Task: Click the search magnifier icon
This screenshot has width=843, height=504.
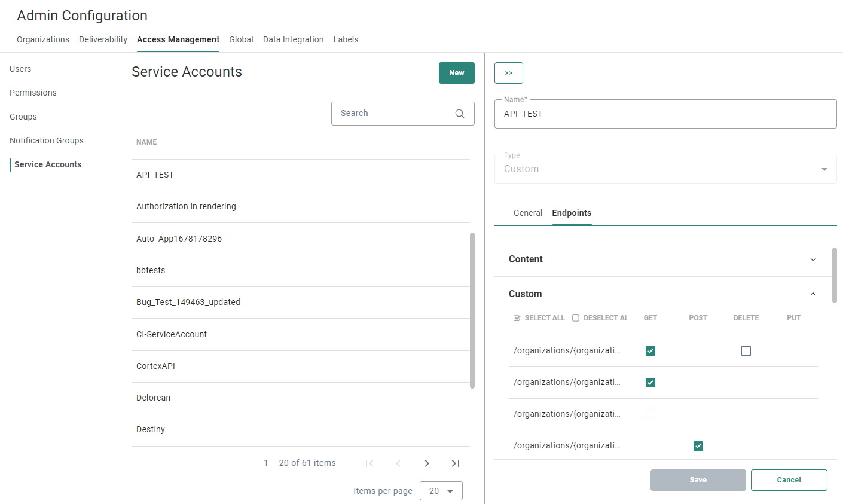Action: pos(459,114)
